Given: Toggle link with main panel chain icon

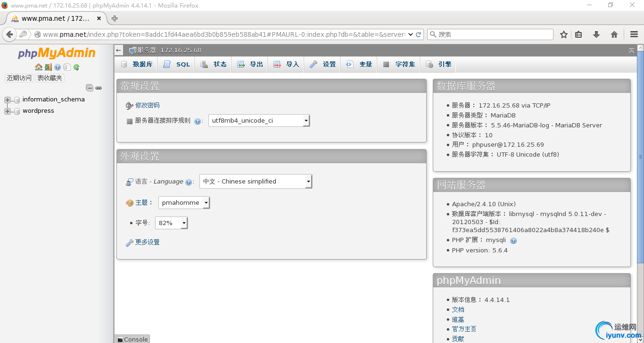Looking at the screenshot, I should point(99,88).
